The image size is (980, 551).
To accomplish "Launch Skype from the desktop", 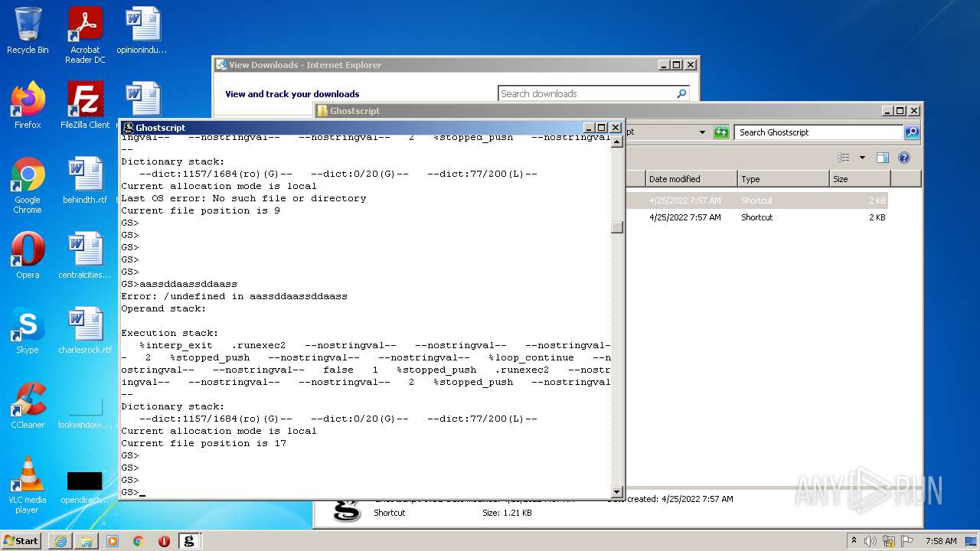I will [x=28, y=331].
